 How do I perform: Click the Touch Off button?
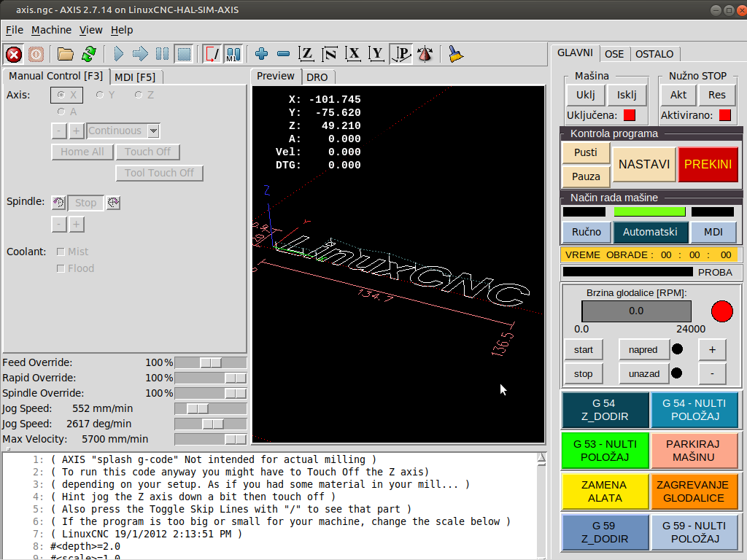(147, 152)
